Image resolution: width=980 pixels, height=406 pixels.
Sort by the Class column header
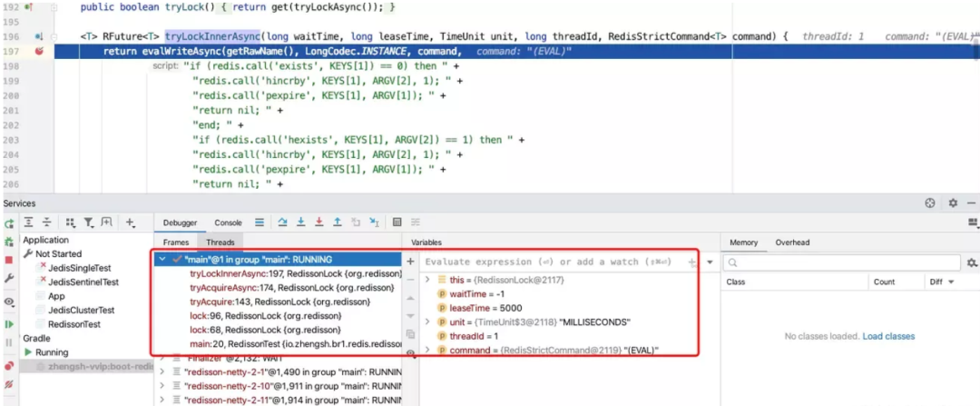[x=737, y=282]
